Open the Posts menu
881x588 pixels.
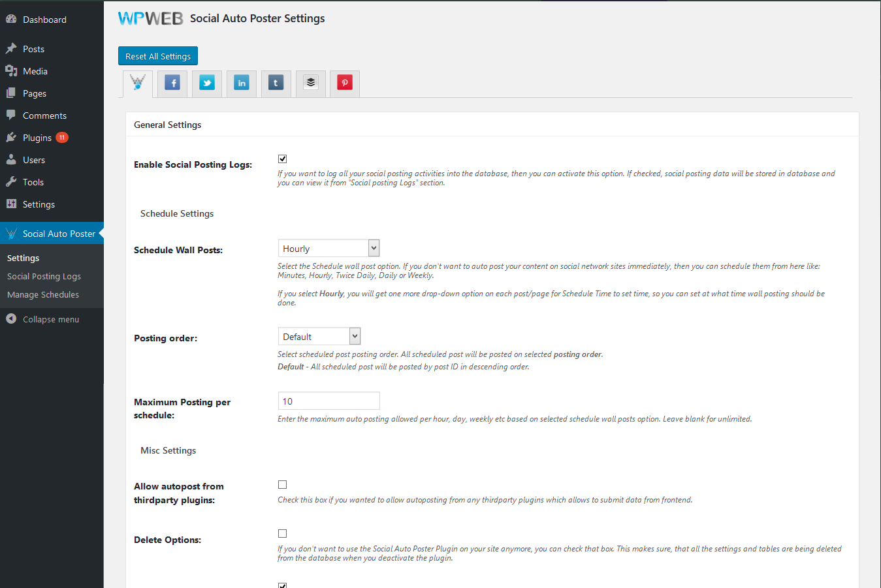coord(33,49)
